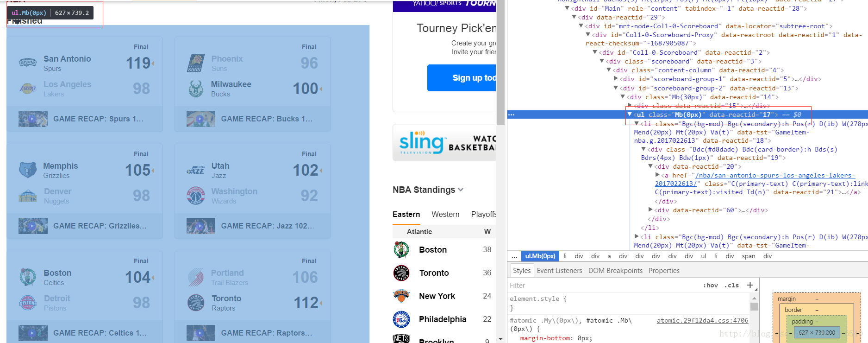This screenshot has width=868, height=343.
Task: Show hidden breadcrumb ancestors via the ellipsis
Action: 514,256
